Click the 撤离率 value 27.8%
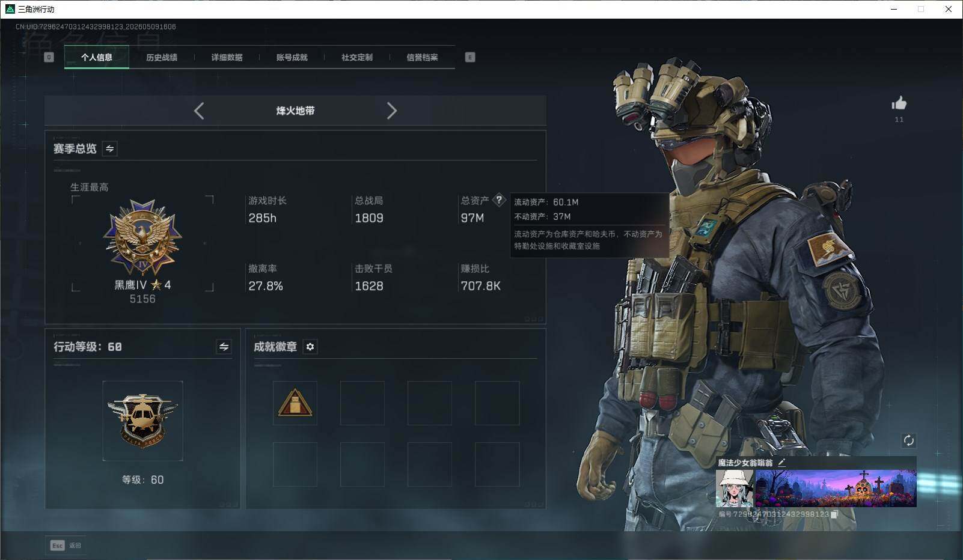 tap(266, 286)
